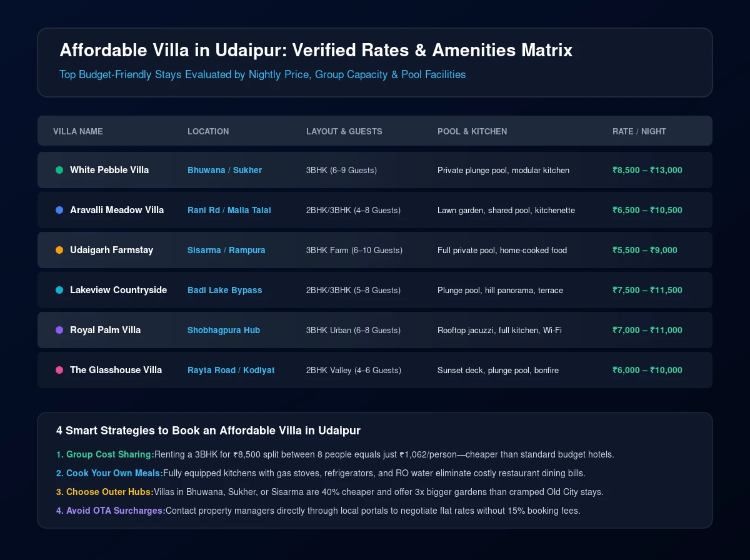Select the ₹6,000 – ₹10,000 rate
750x560 pixels.
click(x=647, y=370)
